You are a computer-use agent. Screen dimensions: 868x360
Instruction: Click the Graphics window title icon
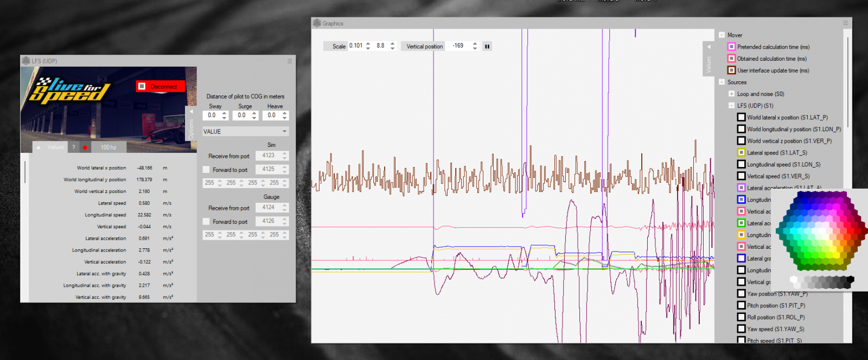[317, 23]
